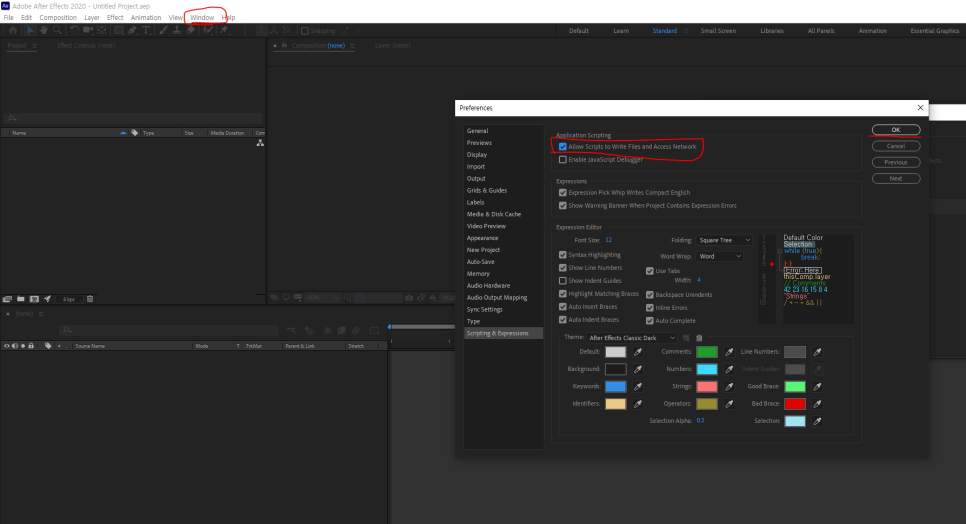966x524 pixels.
Task: Pick Strings color with its eyedropper
Action: (x=729, y=386)
